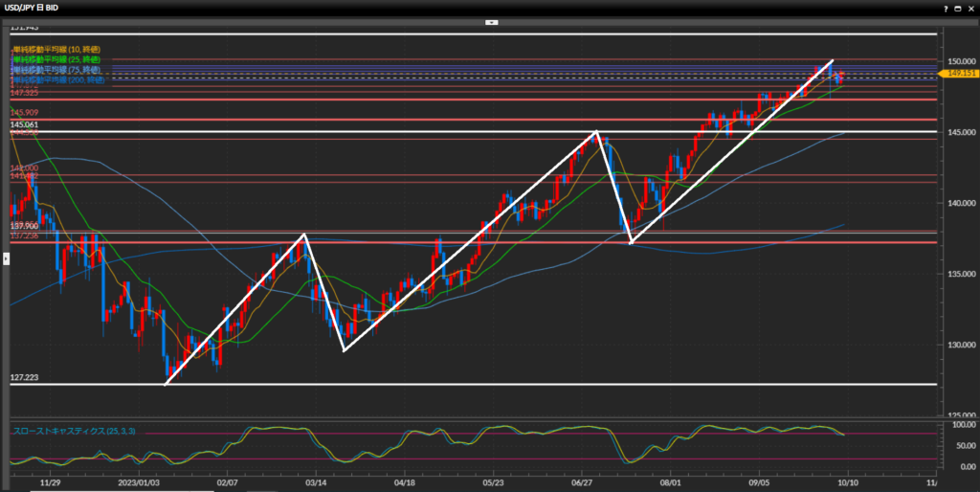
Task: Maximize the chart window
Action: click(959, 8)
